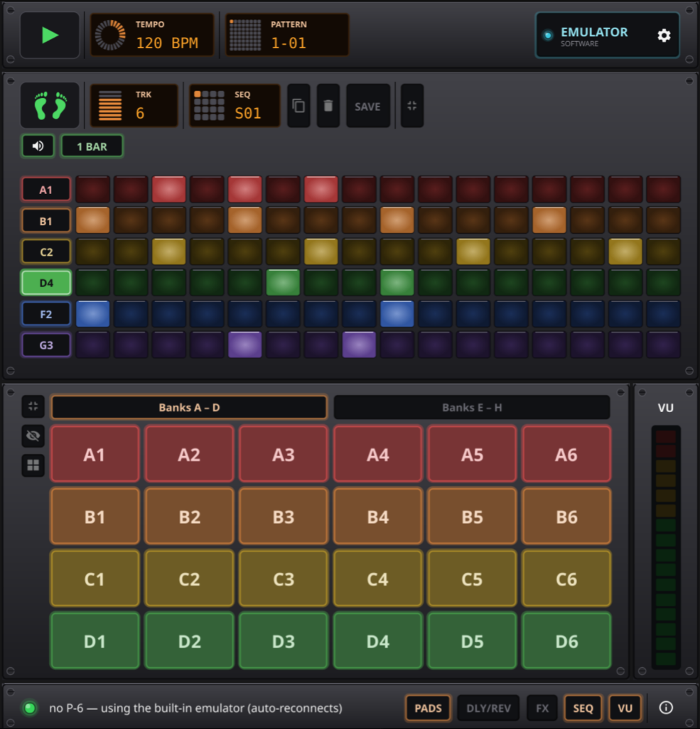Click the TRK orange bars icon

tap(110, 106)
